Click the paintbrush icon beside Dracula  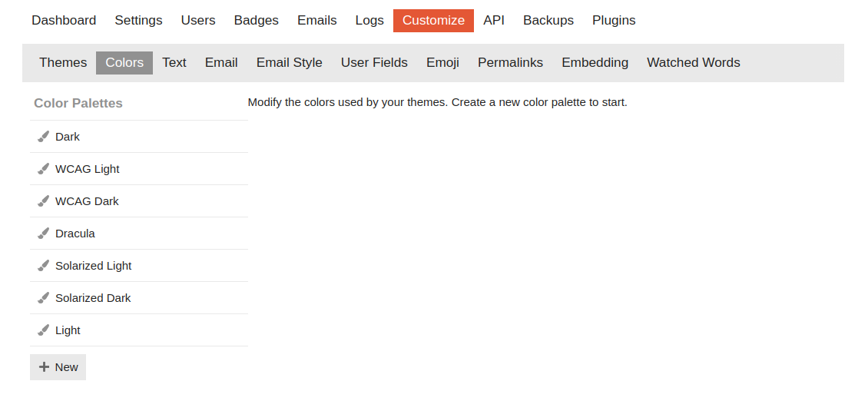coord(44,234)
